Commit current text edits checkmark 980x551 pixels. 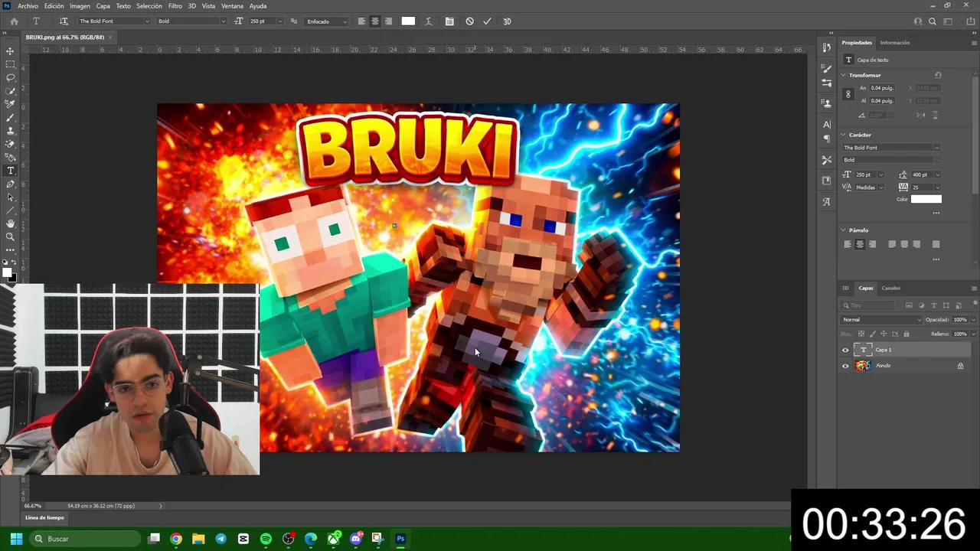point(487,21)
